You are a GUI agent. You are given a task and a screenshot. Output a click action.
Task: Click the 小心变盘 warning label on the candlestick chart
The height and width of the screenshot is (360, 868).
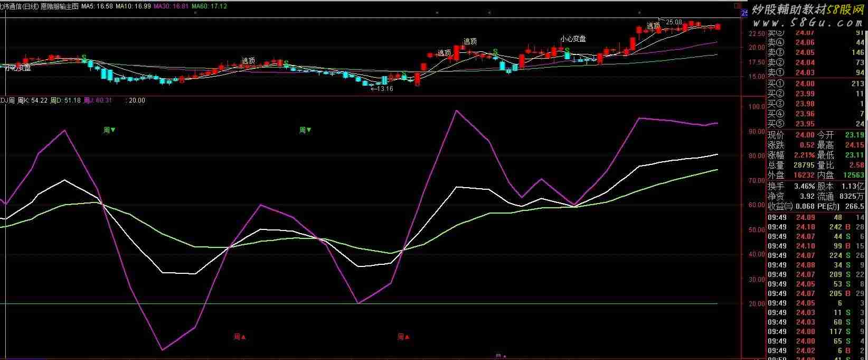pyautogui.click(x=573, y=39)
